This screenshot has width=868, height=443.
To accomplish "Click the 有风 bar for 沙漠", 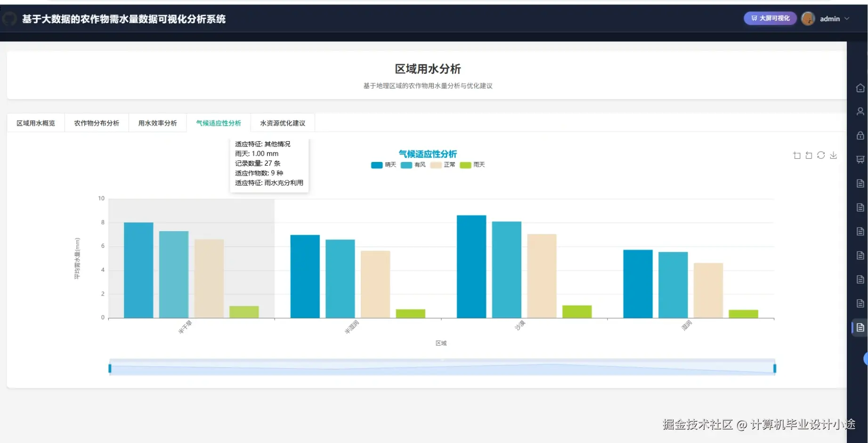I will pyautogui.click(x=507, y=270).
